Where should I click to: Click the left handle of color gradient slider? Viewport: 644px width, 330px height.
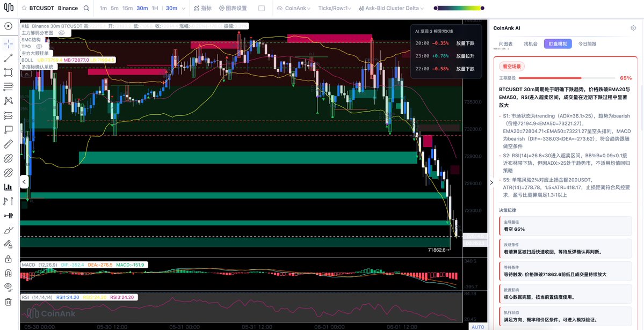click(436, 8)
